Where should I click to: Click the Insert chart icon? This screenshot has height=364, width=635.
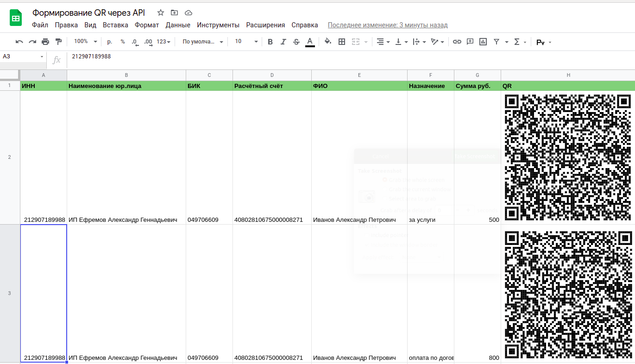click(x=483, y=42)
